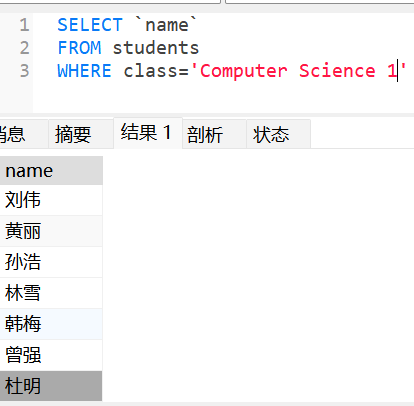
Task: Click the name column header
Action: click(51, 171)
